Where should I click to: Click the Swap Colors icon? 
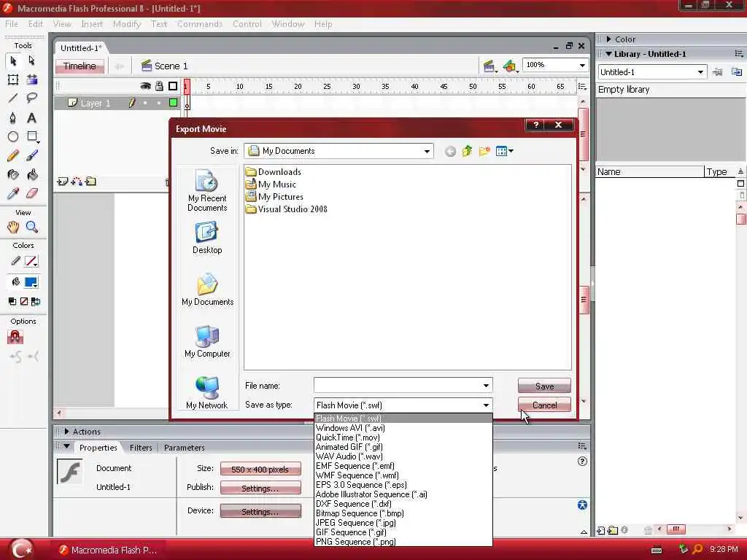click(x=36, y=301)
